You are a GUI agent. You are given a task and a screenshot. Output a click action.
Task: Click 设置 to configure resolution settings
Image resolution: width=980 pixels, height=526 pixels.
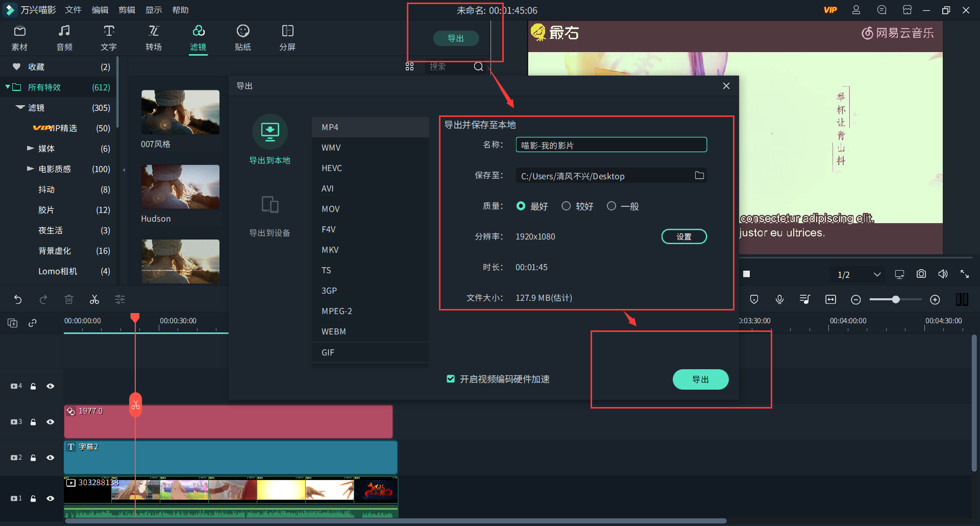(x=684, y=236)
